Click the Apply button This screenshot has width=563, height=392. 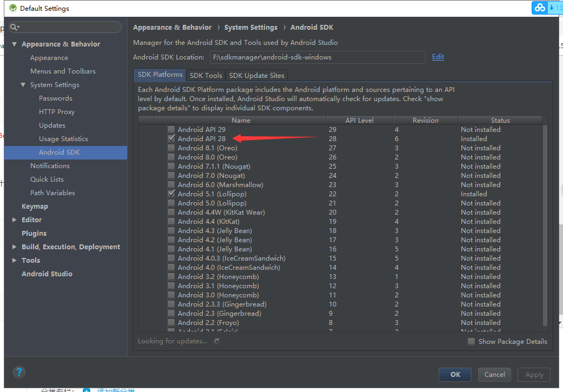(534, 374)
